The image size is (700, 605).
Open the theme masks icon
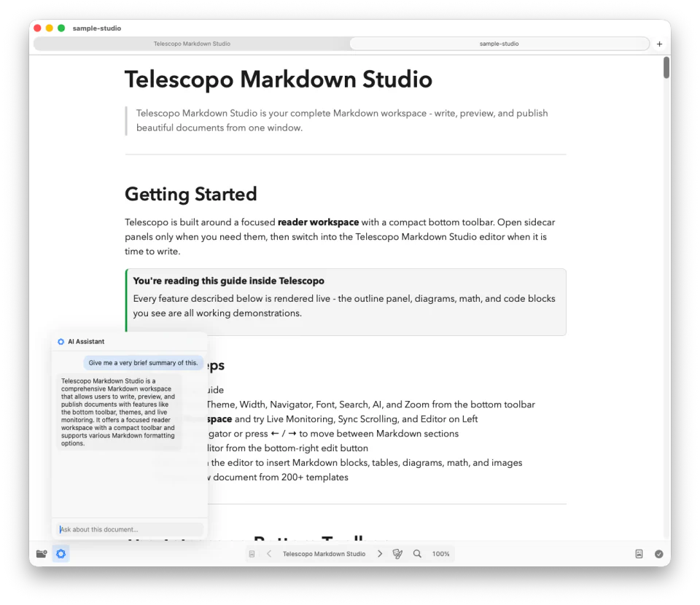pos(397,554)
